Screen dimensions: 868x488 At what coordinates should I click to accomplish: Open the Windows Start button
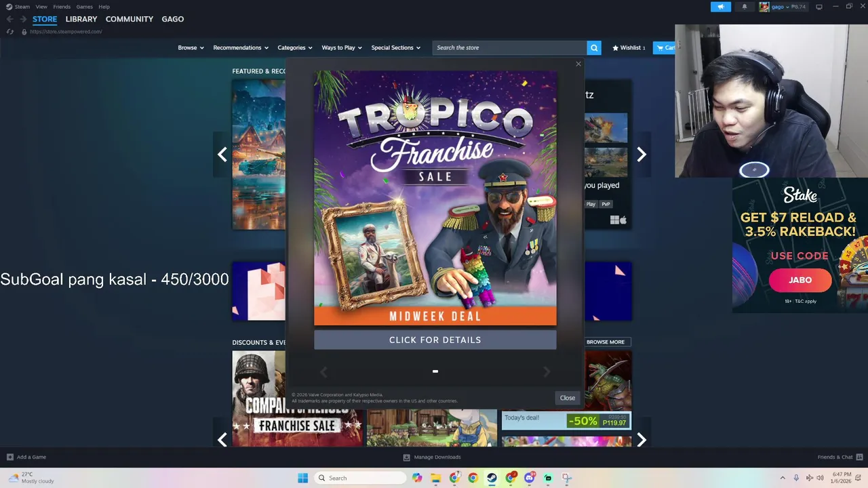pos(302,478)
